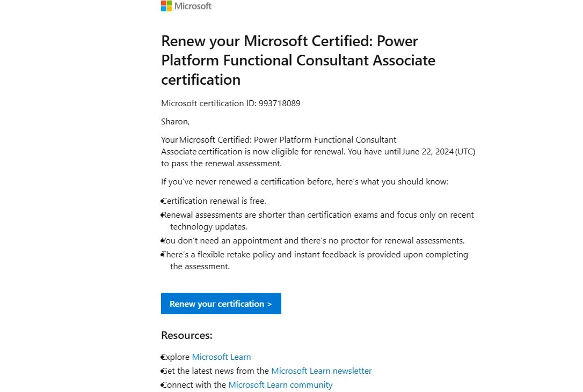Open the Microsoft Learn newsletter link
Viewport: 583px width, 392px height.
point(321,371)
